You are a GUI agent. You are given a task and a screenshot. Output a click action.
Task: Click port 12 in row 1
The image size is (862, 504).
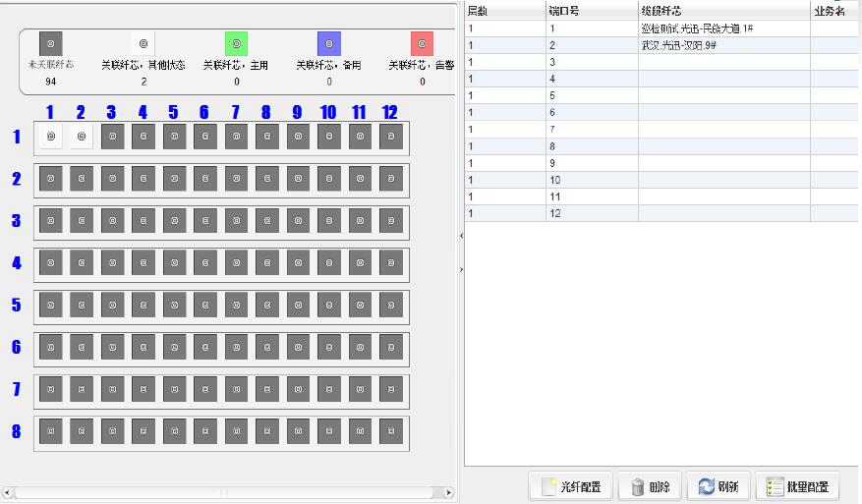pos(390,138)
